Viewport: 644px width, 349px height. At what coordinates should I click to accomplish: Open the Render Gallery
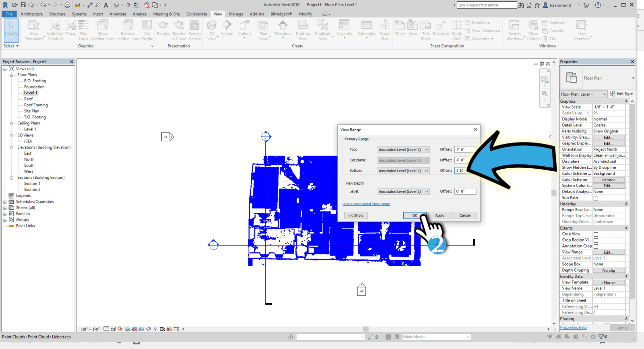pos(195,30)
